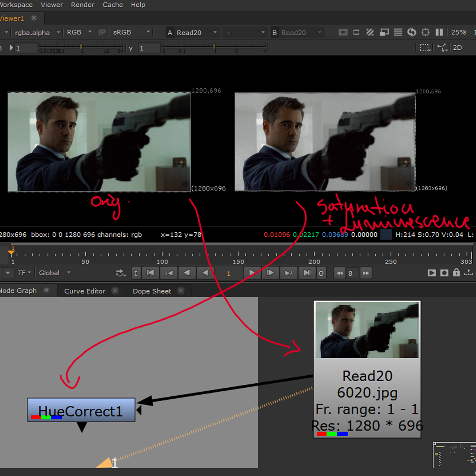
Task: Force refresh the viewer with circular arrows
Action: click(x=412, y=32)
